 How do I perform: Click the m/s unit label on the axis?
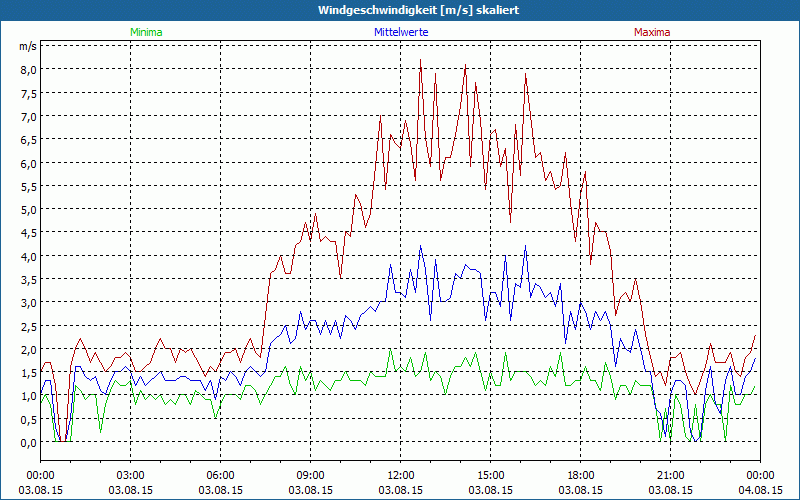[x=28, y=46]
